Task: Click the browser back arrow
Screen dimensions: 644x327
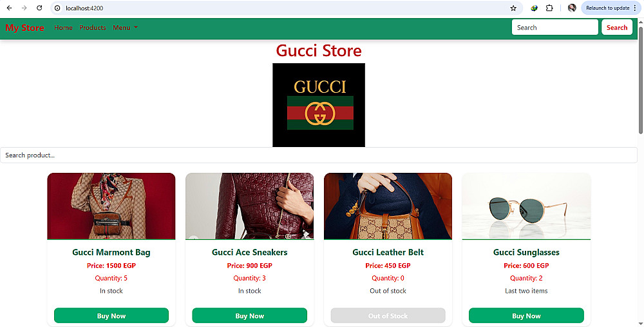Action: coord(9,8)
